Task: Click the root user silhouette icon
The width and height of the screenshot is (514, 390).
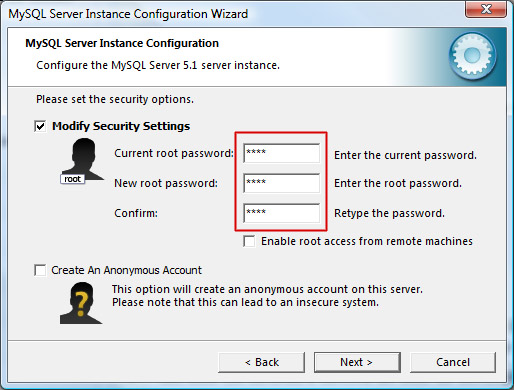Action: point(82,161)
